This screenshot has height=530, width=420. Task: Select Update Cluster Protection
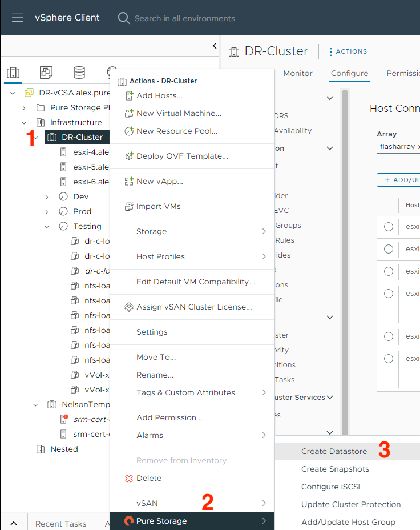coord(351,504)
